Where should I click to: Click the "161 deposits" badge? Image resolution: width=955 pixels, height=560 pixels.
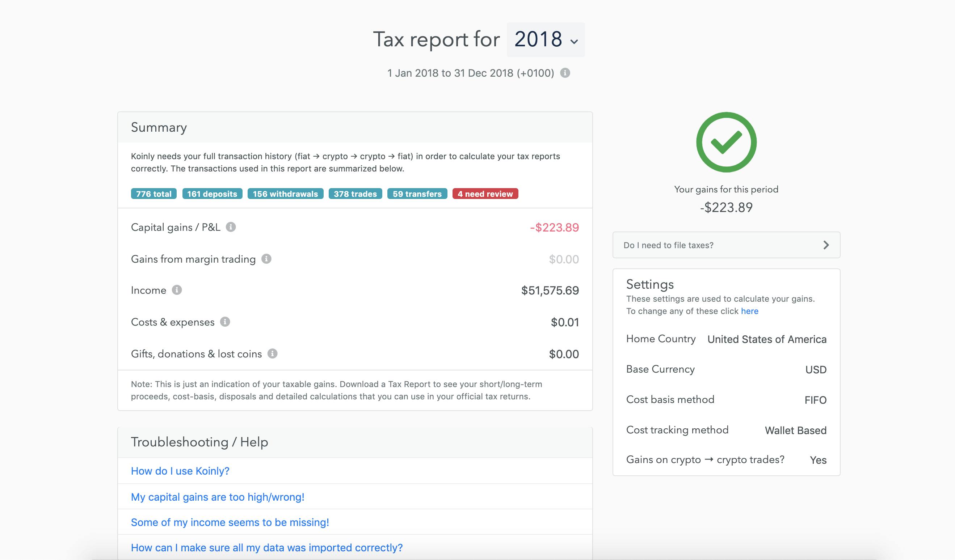212,194
